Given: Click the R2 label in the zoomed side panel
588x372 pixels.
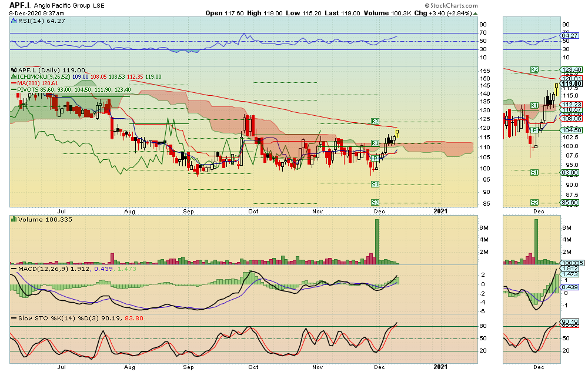Looking at the screenshot, I should [x=534, y=70].
